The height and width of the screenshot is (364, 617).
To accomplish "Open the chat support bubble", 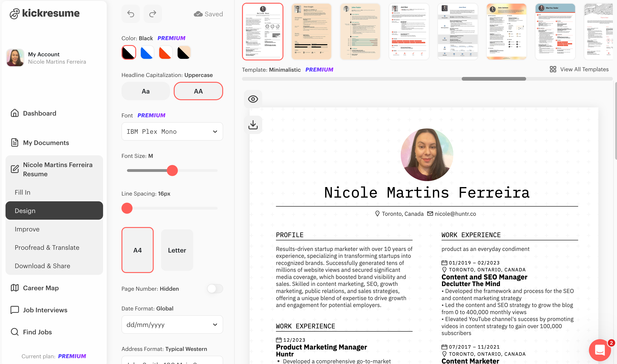I will (x=600, y=350).
